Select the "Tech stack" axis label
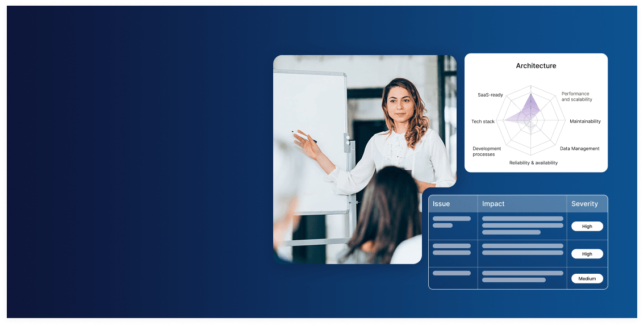644x326 pixels. pos(483,122)
